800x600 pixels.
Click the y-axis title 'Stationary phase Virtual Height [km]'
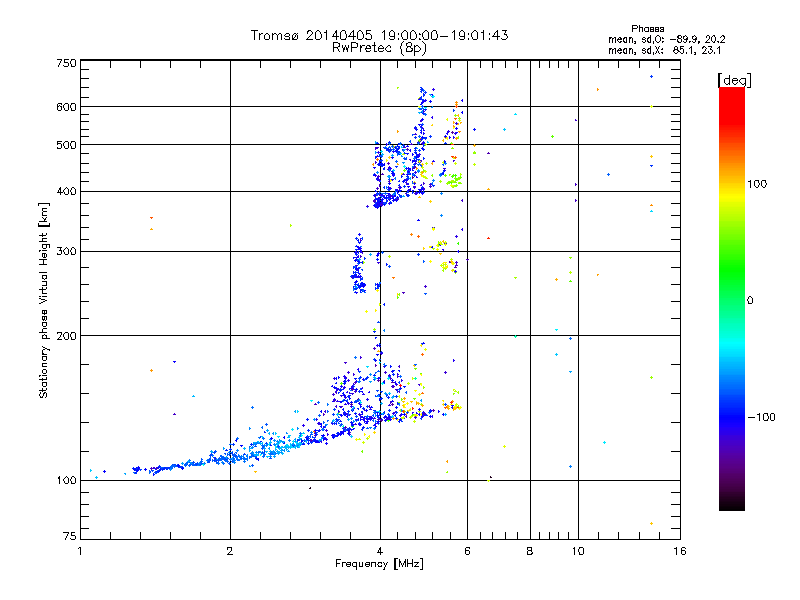point(44,300)
